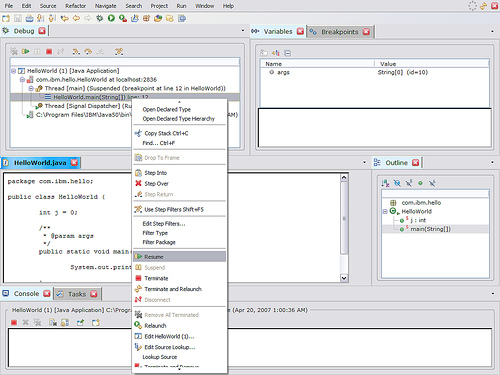Choose Step Into from the context menu
Screen dimensions: 500x375
(179, 173)
